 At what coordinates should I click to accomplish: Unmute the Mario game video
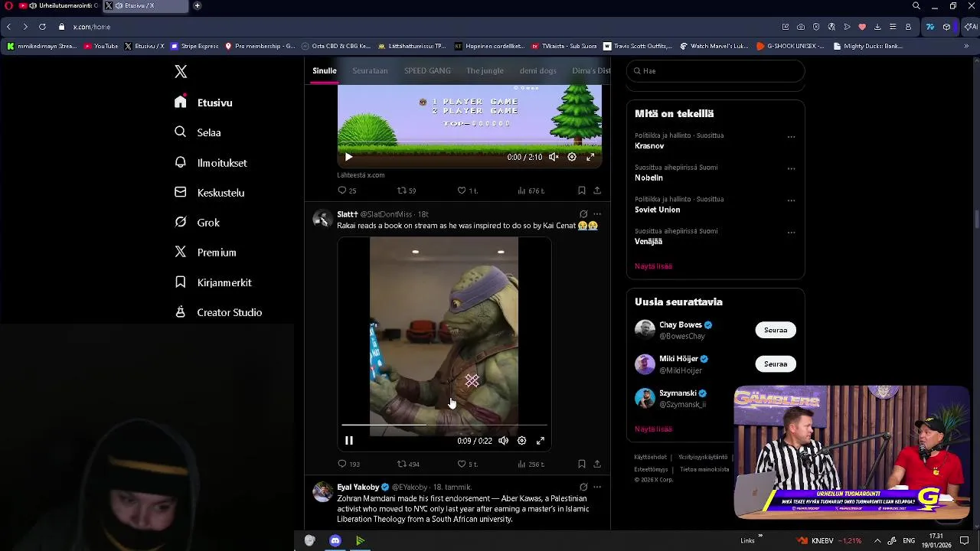(x=554, y=157)
